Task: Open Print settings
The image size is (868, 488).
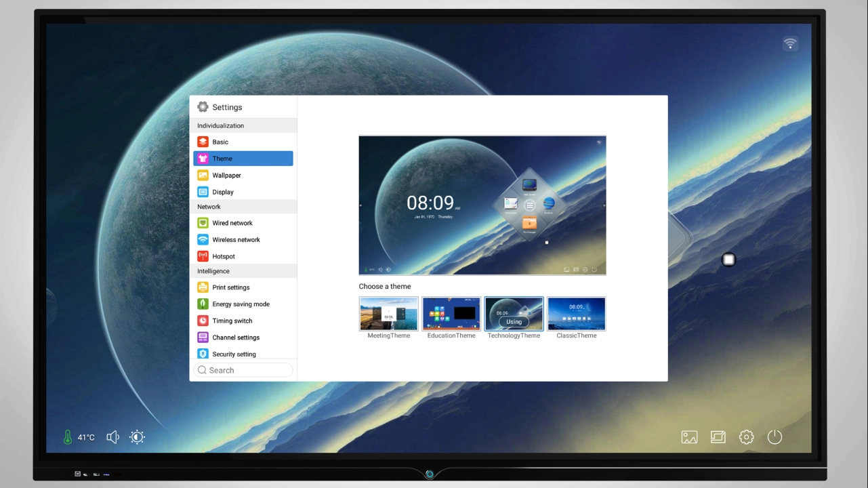Action: (243, 287)
